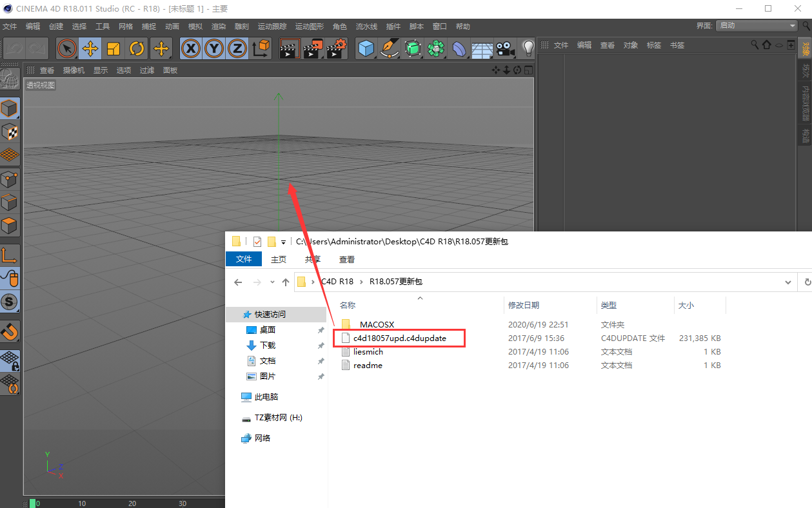Activate the Move tool in top toolbar
The height and width of the screenshot is (508, 812).
point(90,48)
